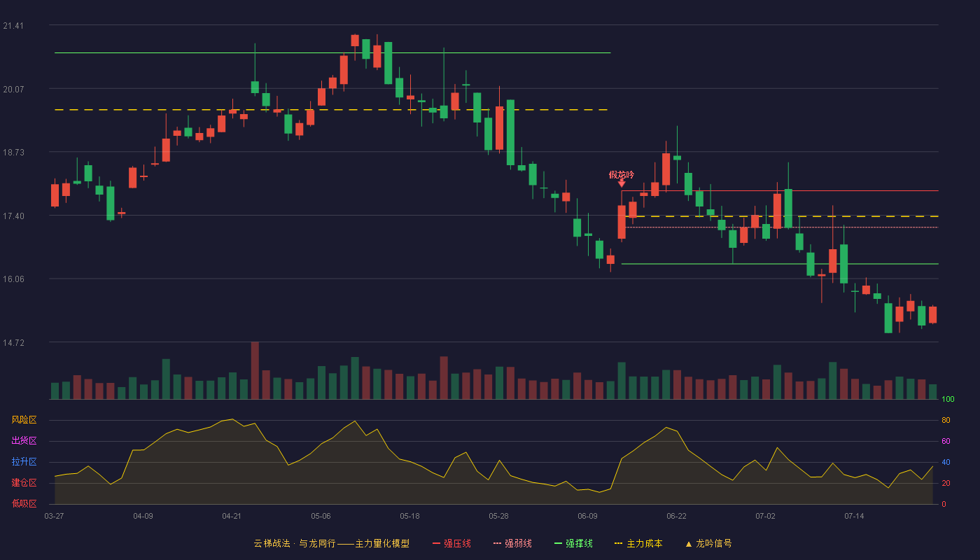Image resolution: width=980 pixels, height=560 pixels.
Task: Click the upper yellow dashed cost line
Action: [331, 110]
